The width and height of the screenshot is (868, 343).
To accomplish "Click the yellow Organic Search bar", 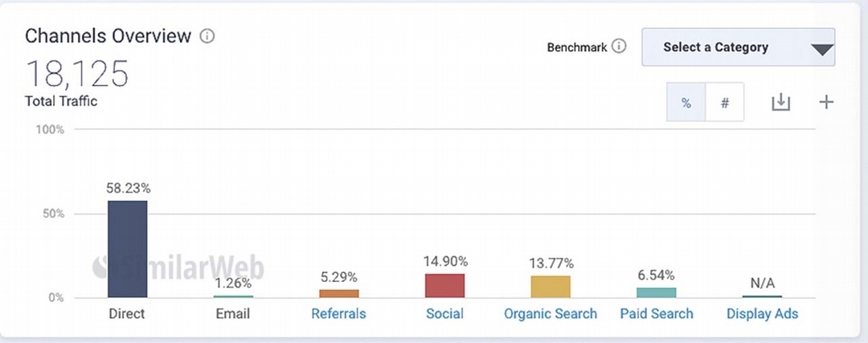I will coord(551,287).
